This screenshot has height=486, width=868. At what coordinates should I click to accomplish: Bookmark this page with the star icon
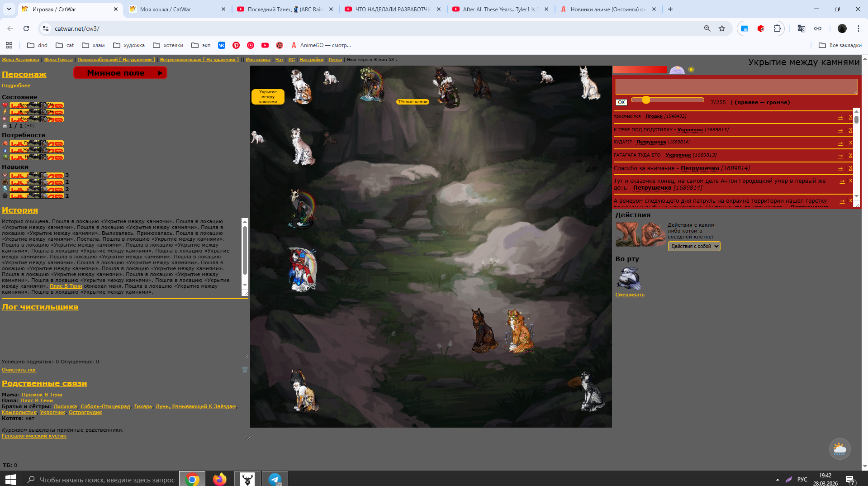point(722,29)
